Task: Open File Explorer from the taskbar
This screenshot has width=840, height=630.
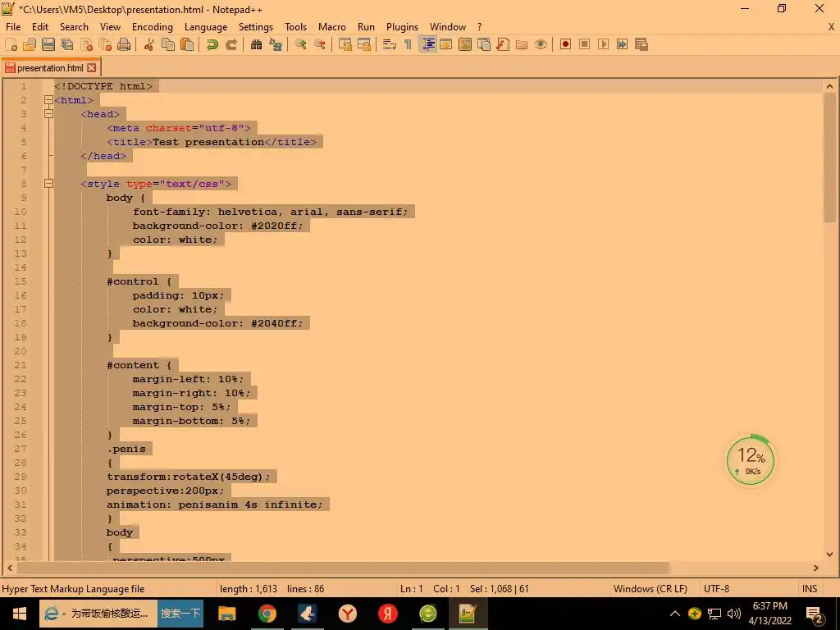Action: [226, 614]
